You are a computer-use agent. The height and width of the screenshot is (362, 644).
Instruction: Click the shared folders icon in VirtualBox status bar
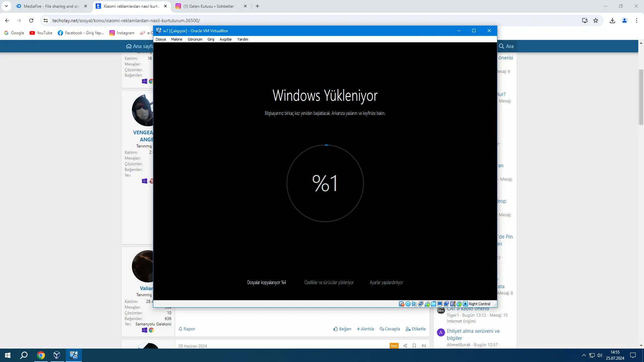tap(433, 304)
